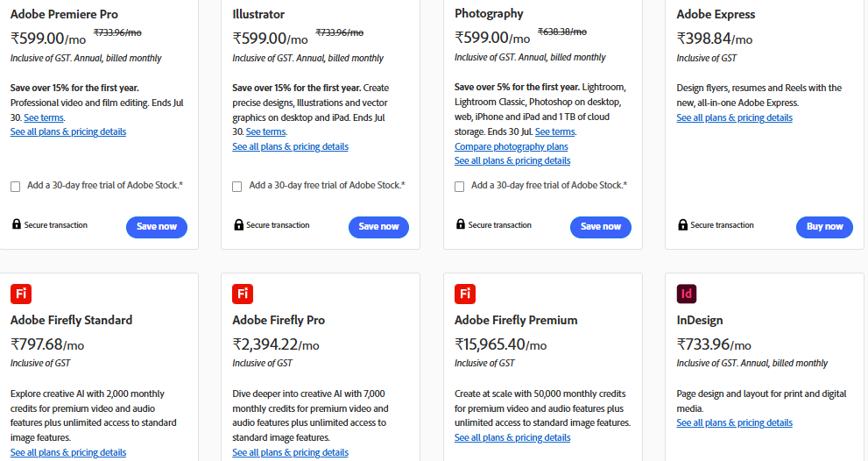Click the lock icon on Premiere Pro card

tap(17, 223)
